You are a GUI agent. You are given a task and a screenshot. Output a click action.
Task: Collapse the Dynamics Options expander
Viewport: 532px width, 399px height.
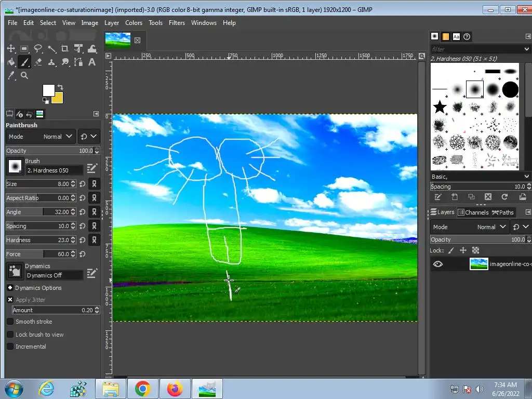(x=10, y=288)
